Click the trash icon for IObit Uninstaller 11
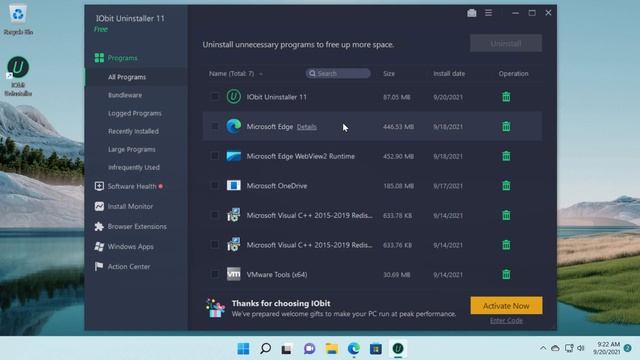The height and width of the screenshot is (360, 640). coord(506,97)
